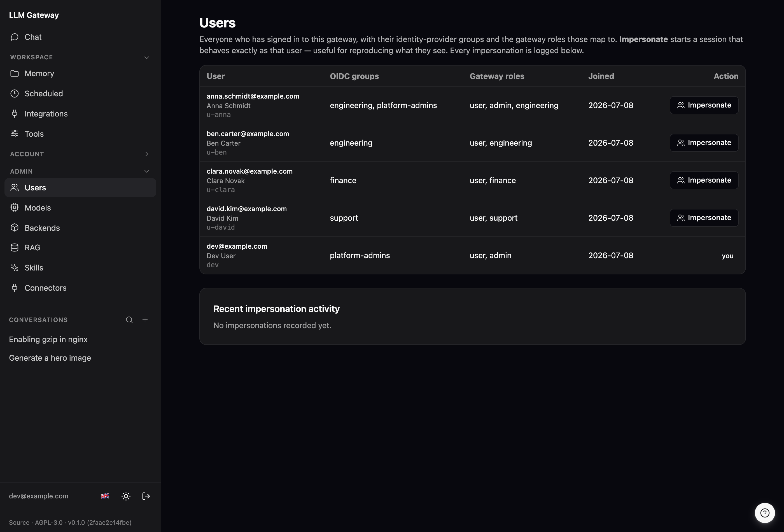The image size is (784, 532).
Task: Sign out using the logout icon
Action: click(146, 496)
